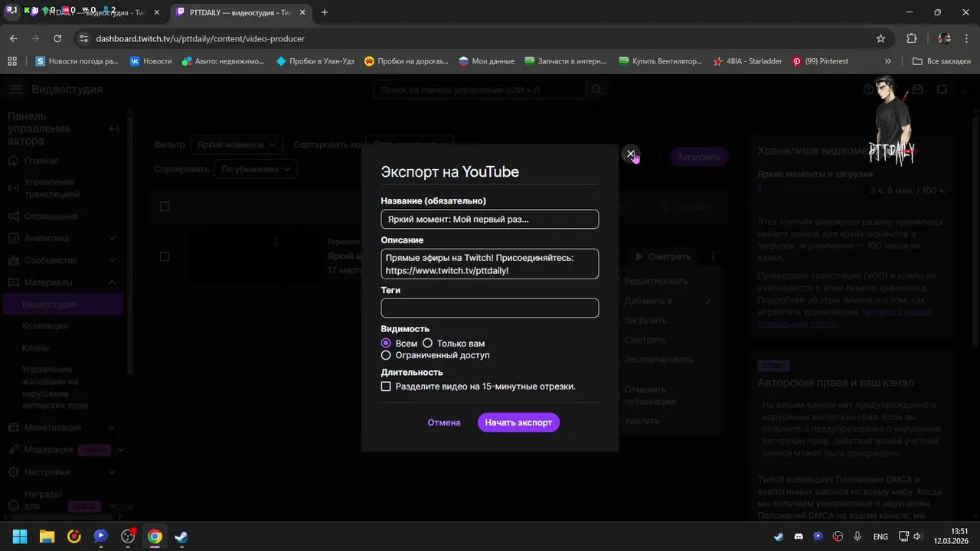Bookmark this page with the star icon
This screenshot has width=980, height=551.
880,38
